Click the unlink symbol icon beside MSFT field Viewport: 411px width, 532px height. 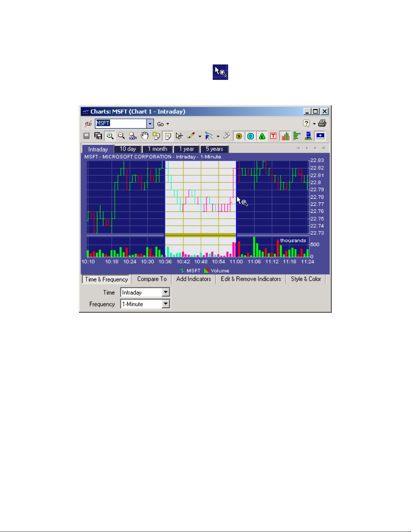point(88,124)
